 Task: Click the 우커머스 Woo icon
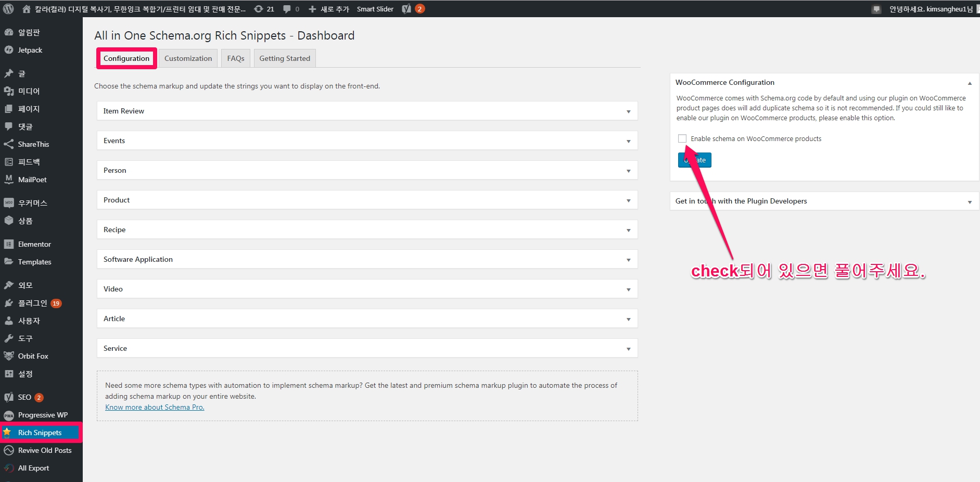coord(9,203)
